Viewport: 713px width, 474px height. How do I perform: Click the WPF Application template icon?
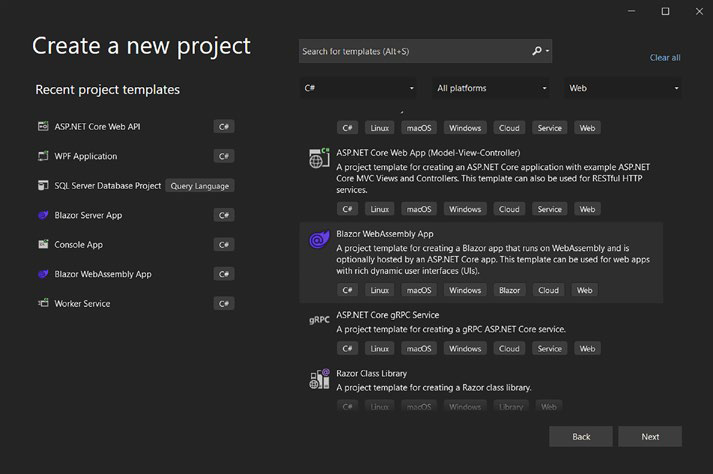(43, 156)
